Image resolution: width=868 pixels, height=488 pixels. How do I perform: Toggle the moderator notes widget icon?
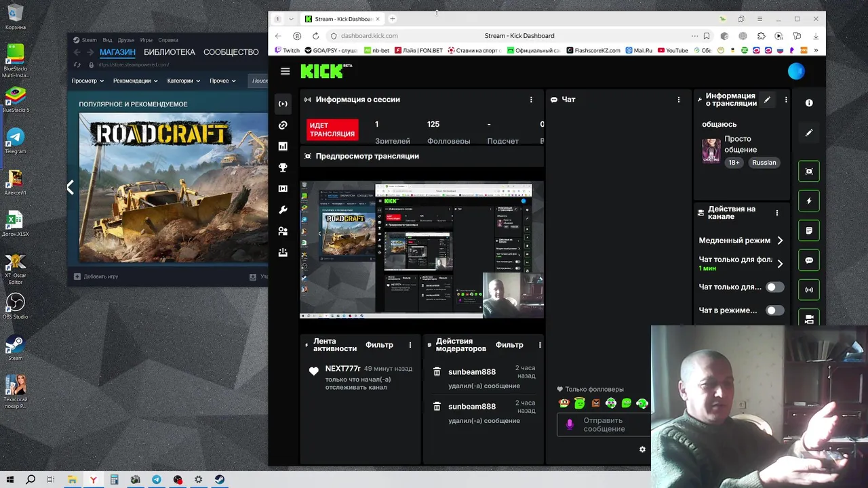(809, 230)
